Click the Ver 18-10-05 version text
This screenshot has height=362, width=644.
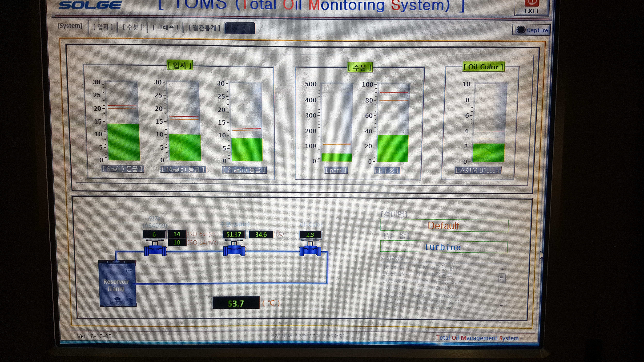[94, 336]
